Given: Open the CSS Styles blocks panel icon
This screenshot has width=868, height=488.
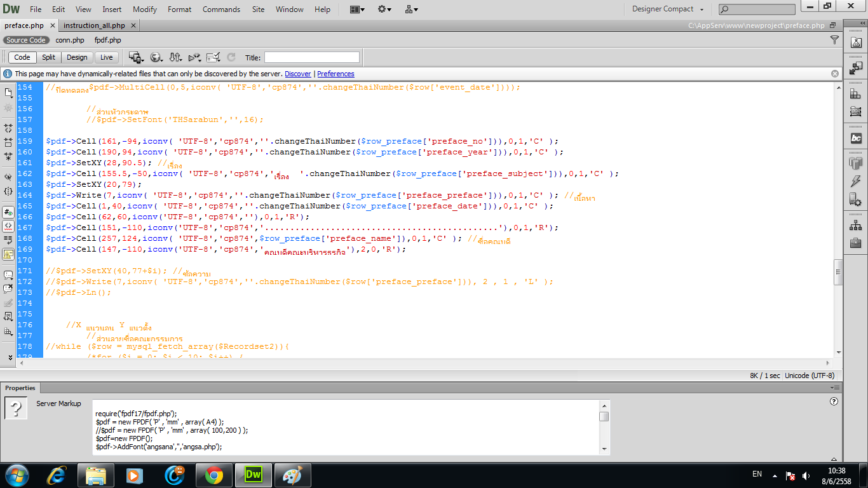Looking at the screenshot, I should tap(855, 93).
